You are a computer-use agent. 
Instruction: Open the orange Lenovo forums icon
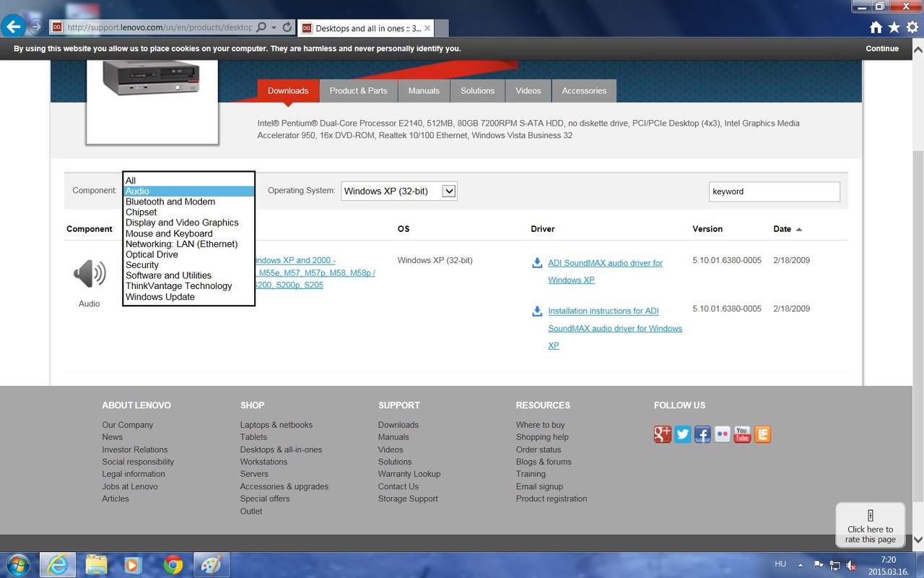[x=762, y=434]
